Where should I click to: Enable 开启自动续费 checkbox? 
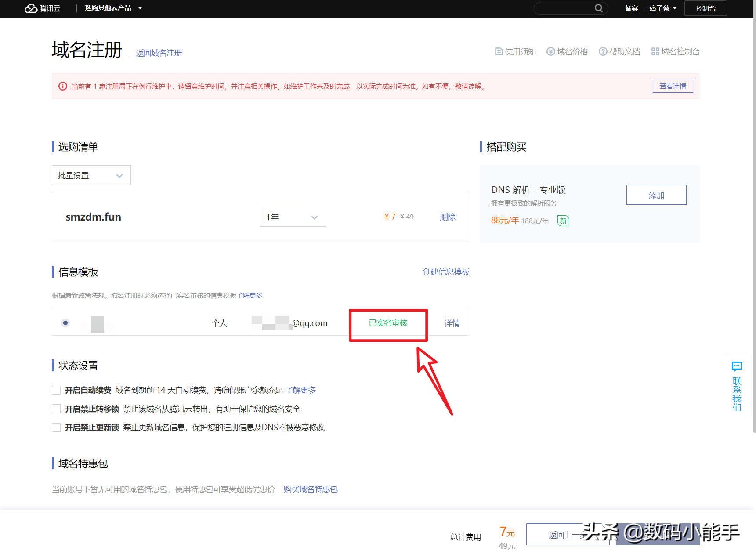coord(56,390)
